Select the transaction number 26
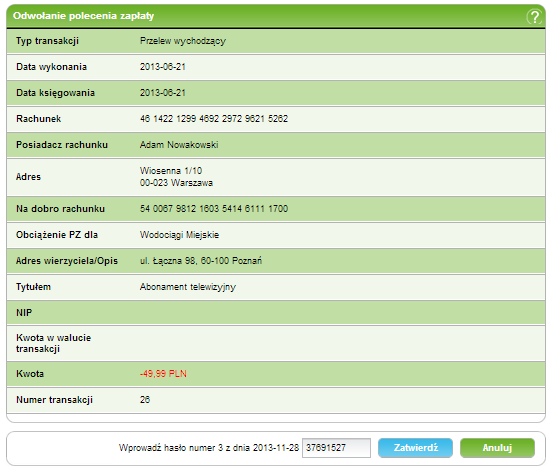 pyautogui.click(x=145, y=400)
